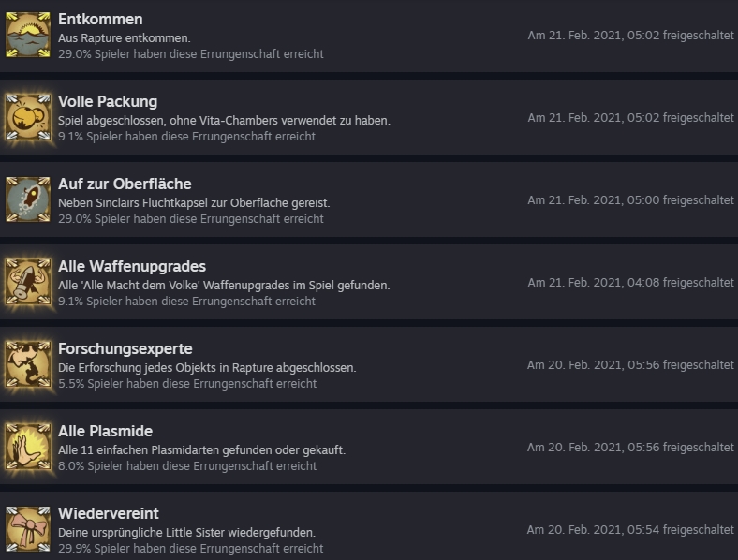The image size is (738, 560).
Task: Click the Alle Plasmide heading
Action: [106, 431]
